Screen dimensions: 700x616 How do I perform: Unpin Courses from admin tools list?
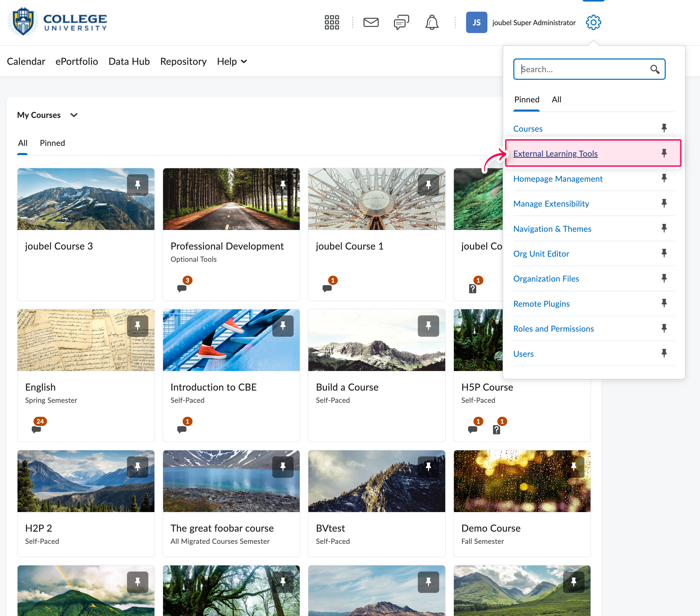(664, 128)
